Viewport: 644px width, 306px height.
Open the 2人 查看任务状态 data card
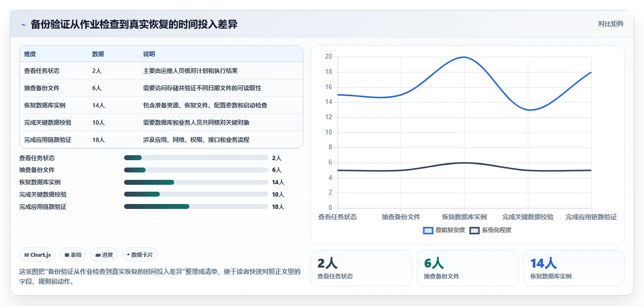[x=361, y=268]
